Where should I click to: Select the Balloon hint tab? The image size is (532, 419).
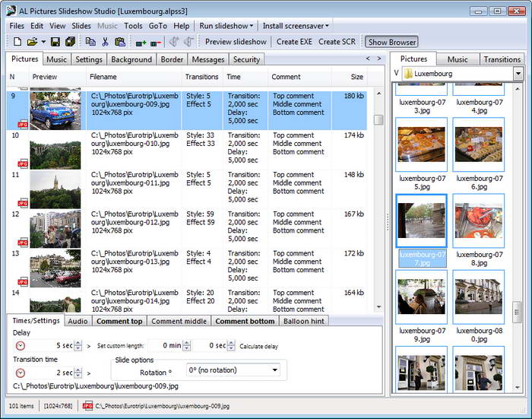pos(304,321)
